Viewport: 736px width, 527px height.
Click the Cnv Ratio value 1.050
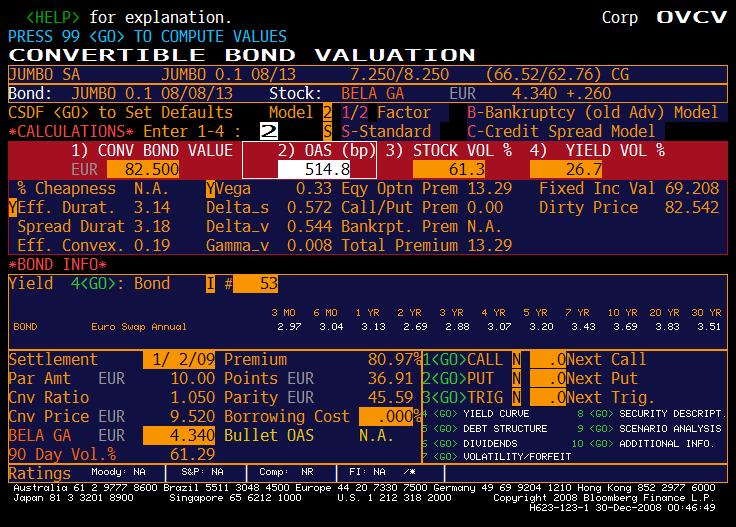click(192, 397)
